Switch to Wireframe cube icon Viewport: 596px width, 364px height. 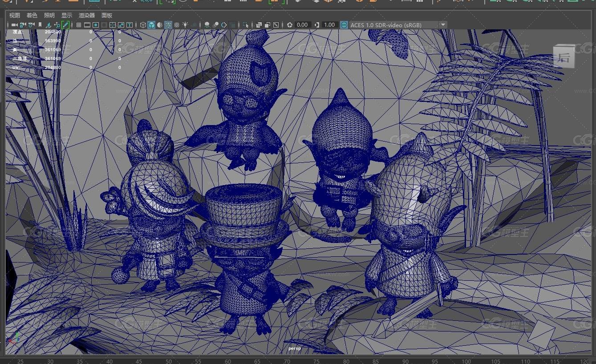pos(143,25)
